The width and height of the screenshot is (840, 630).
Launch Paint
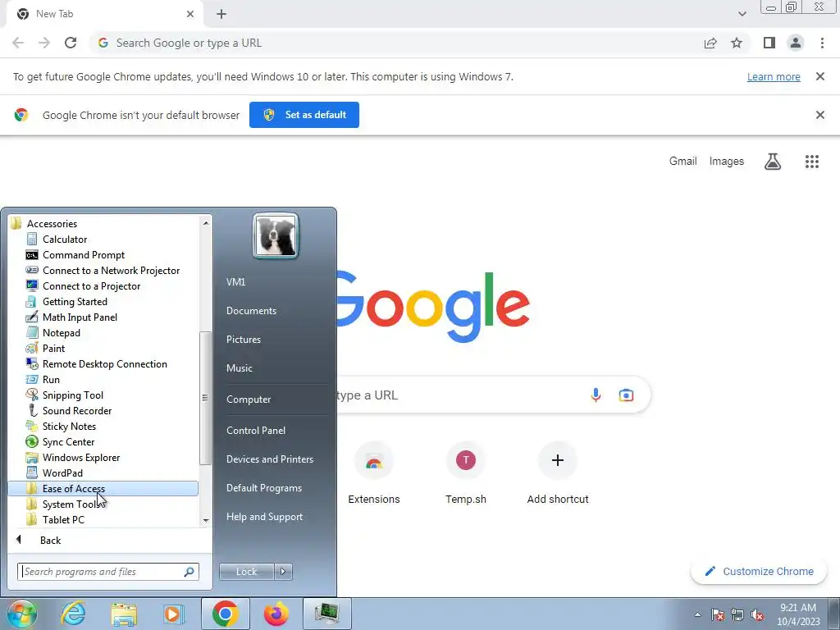53,348
